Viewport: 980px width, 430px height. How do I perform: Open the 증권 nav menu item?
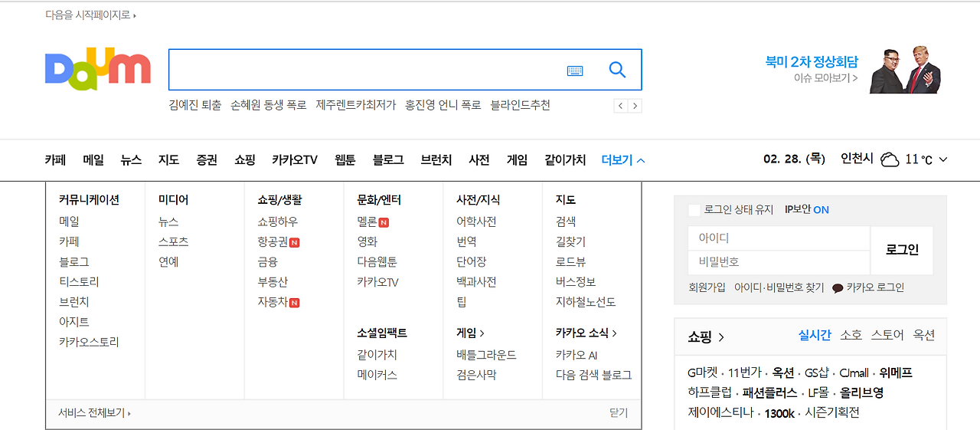(207, 160)
